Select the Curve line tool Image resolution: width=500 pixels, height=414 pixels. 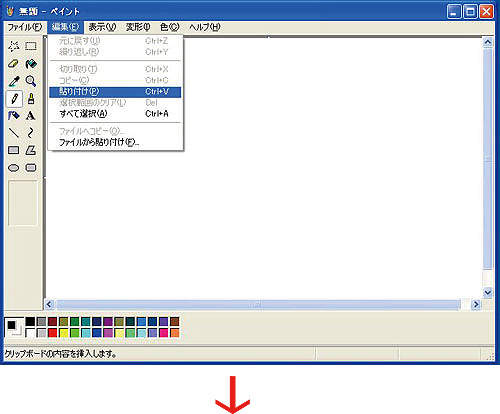tap(31, 133)
